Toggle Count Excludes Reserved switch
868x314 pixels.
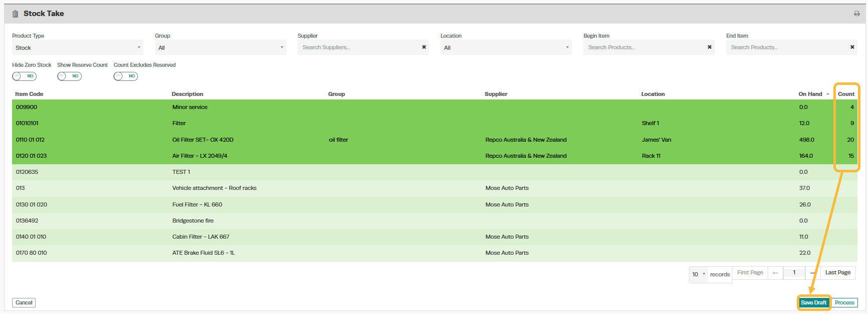coord(125,76)
